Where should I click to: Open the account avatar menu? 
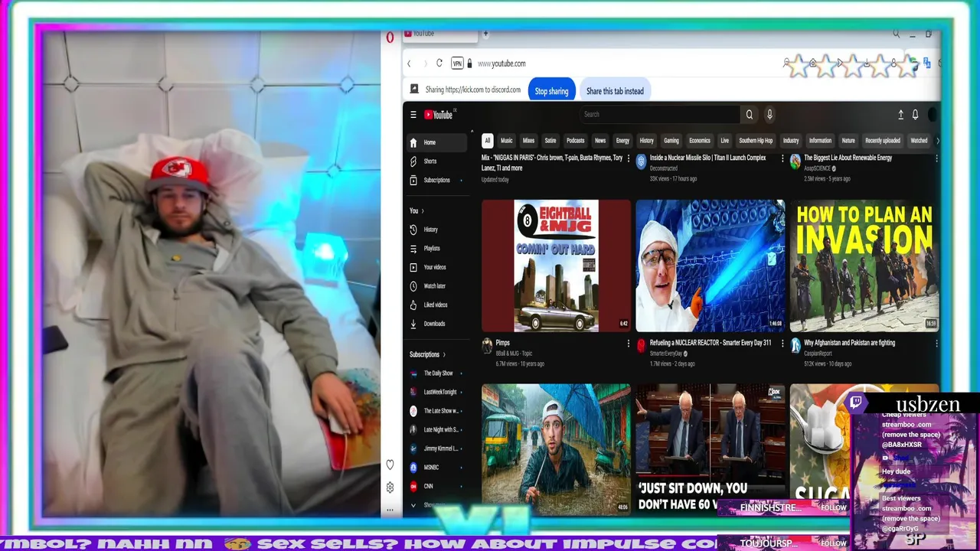click(x=933, y=115)
